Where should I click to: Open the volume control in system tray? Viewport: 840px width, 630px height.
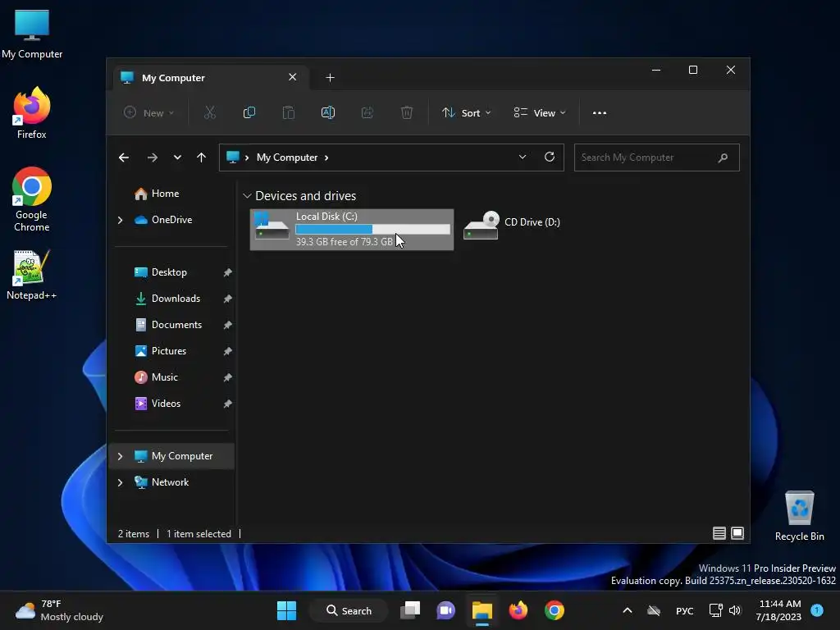tap(735, 610)
